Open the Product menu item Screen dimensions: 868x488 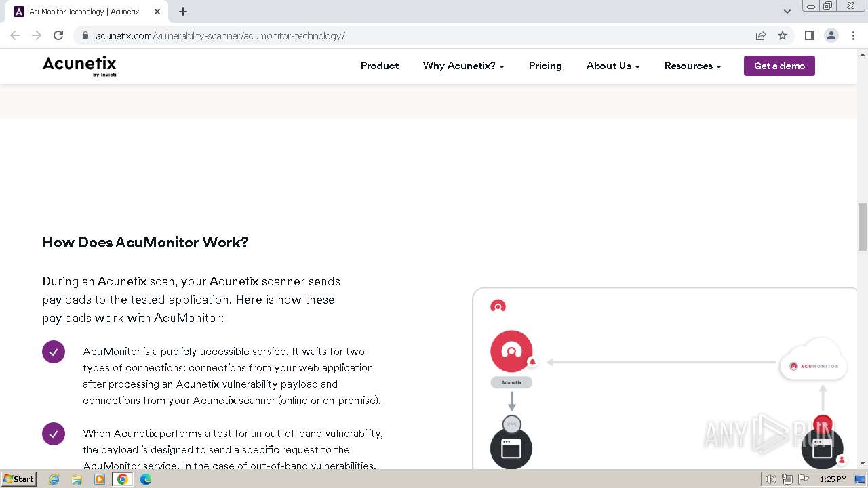coord(380,66)
